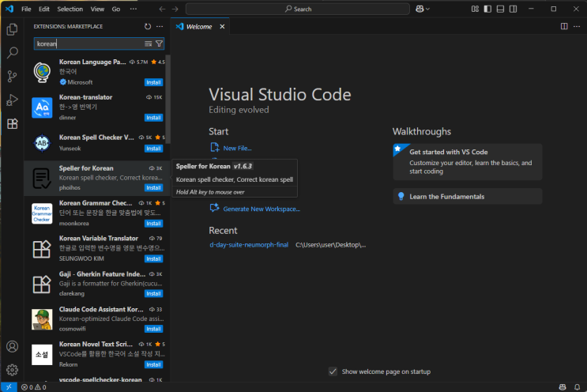Install Speller for Korean extension
The image size is (587, 392).
[x=153, y=188]
